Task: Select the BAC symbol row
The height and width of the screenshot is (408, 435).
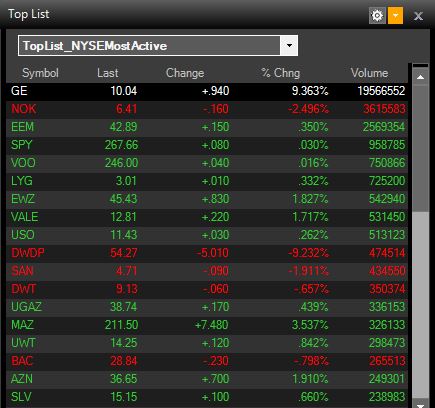Action: [x=207, y=361]
